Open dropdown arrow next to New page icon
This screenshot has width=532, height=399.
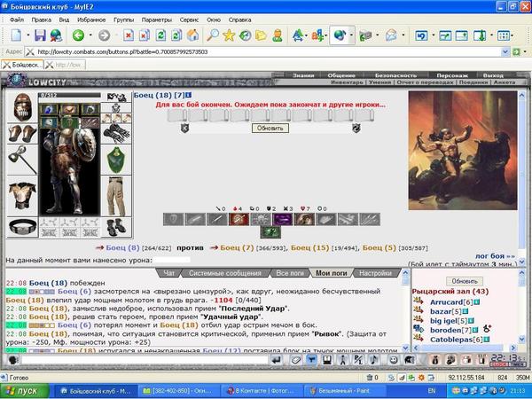click(28, 35)
